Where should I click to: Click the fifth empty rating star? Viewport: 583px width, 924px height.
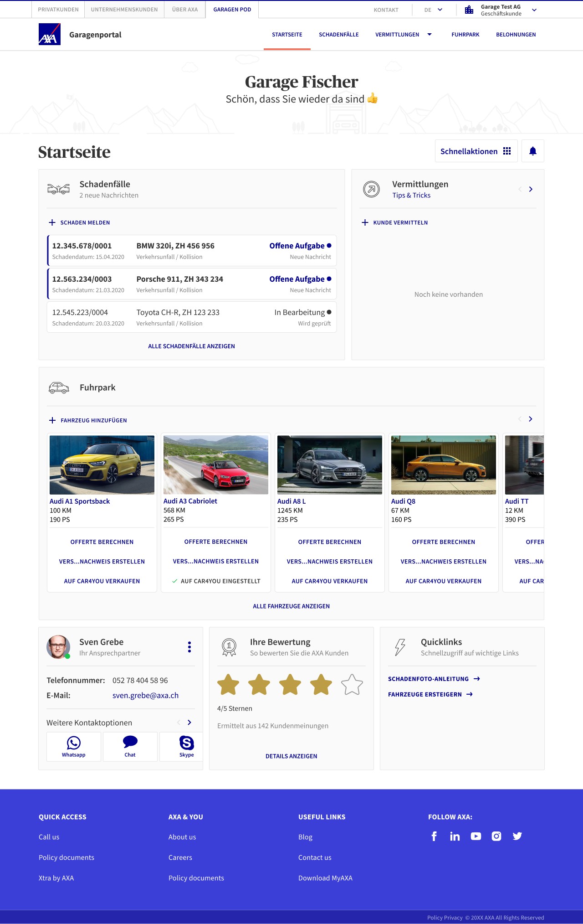(352, 685)
